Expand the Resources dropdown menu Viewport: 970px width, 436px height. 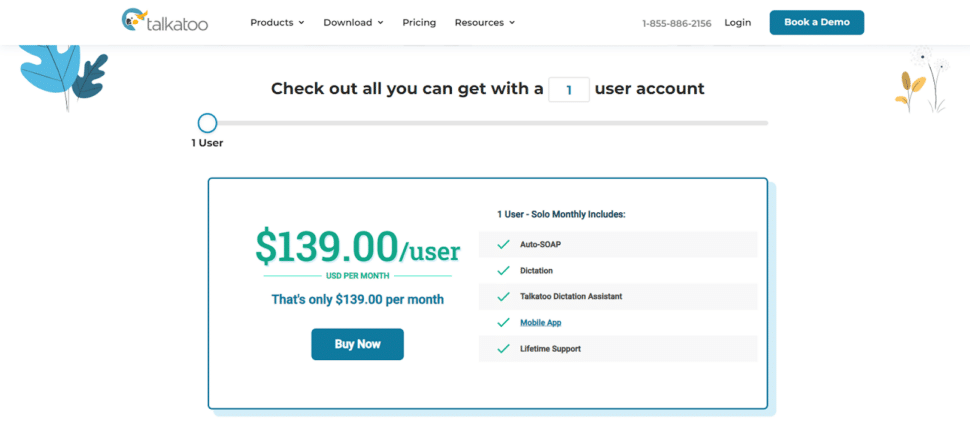click(x=484, y=22)
